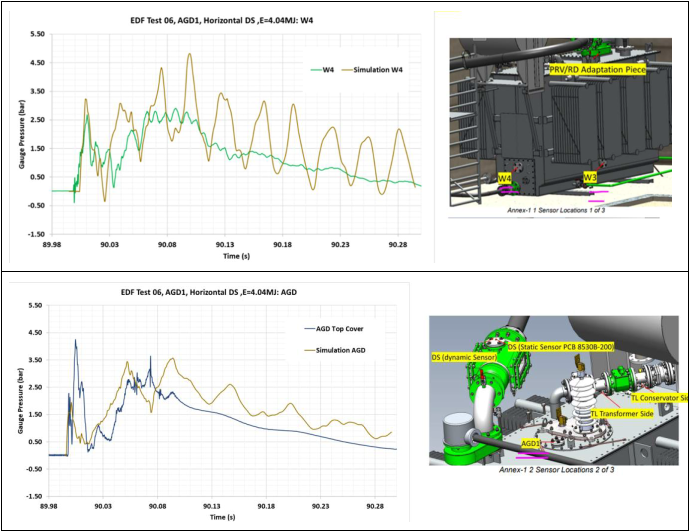Click the Gauge Pressure axis label of bottom chart
Image resolution: width=689 pixels, height=531 pixels.
coord(21,400)
